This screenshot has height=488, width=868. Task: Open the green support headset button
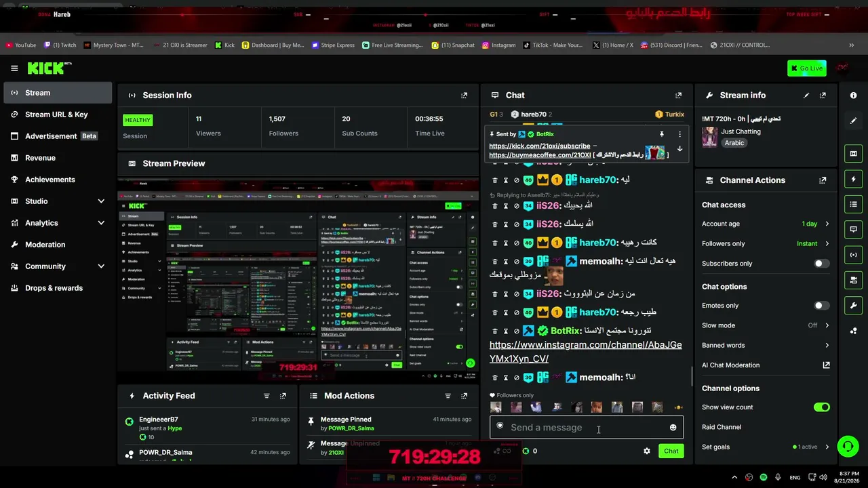click(x=848, y=447)
